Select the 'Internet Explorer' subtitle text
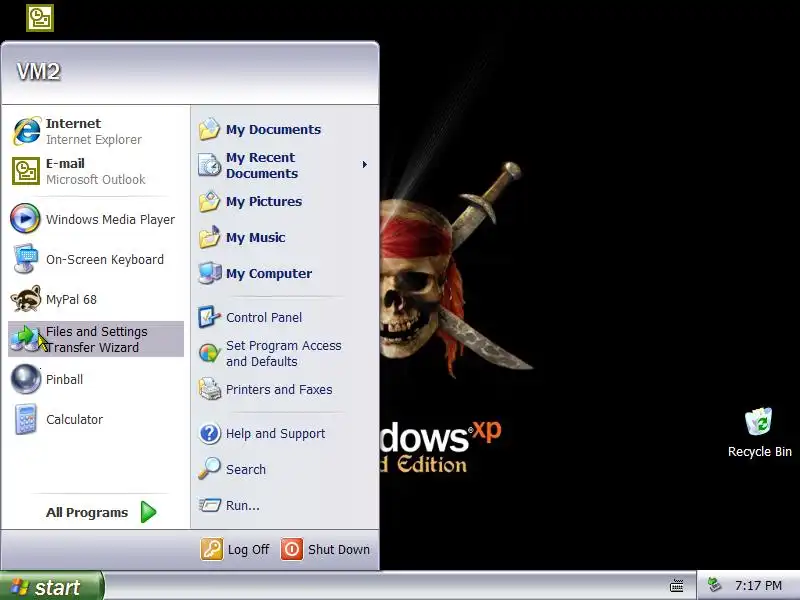 [94, 140]
